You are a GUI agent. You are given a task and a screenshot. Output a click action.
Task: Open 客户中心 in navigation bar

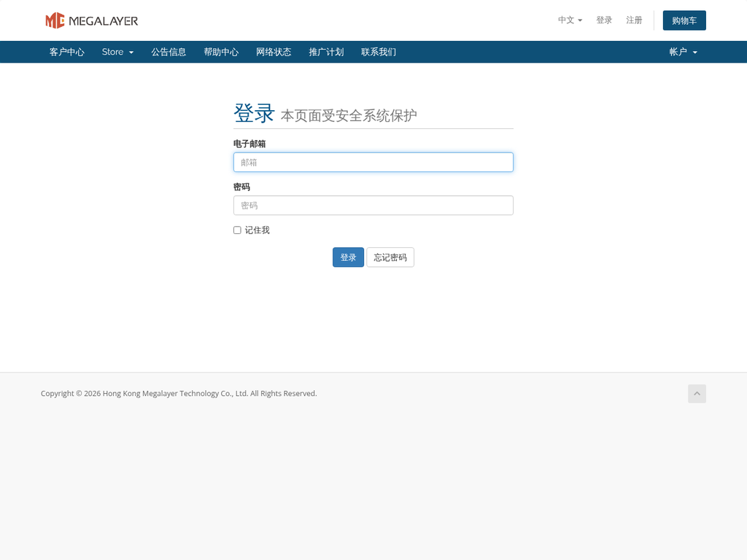[66, 52]
